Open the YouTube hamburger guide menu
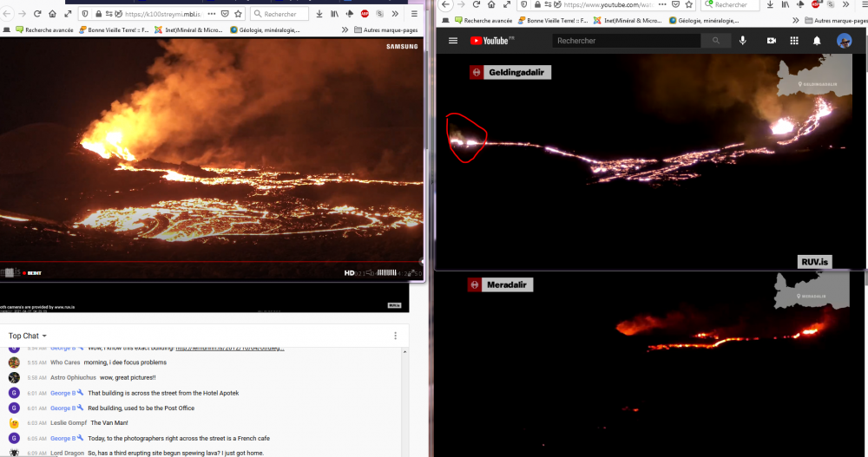The image size is (868, 457). pyautogui.click(x=452, y=41)
